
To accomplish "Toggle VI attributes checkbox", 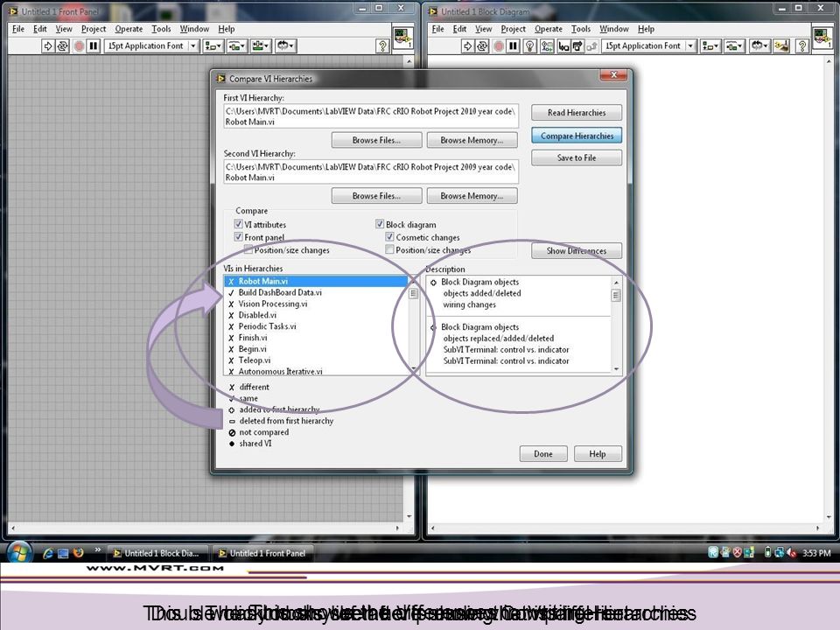I will click(x=238, y=224).
